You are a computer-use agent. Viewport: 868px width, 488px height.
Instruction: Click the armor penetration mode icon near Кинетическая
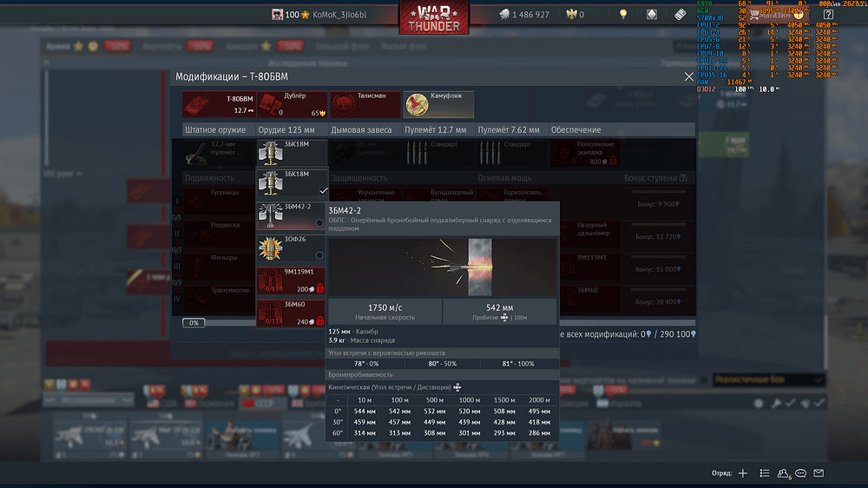457,387
